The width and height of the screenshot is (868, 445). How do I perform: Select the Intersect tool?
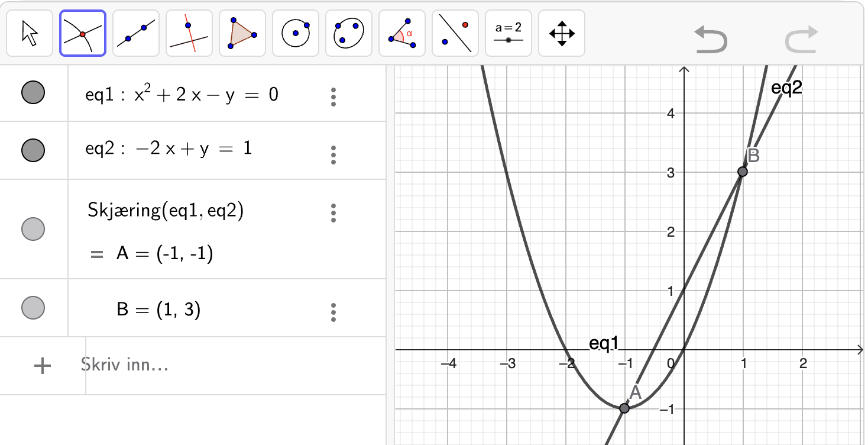pyautogui.click(x=83, y=33)
